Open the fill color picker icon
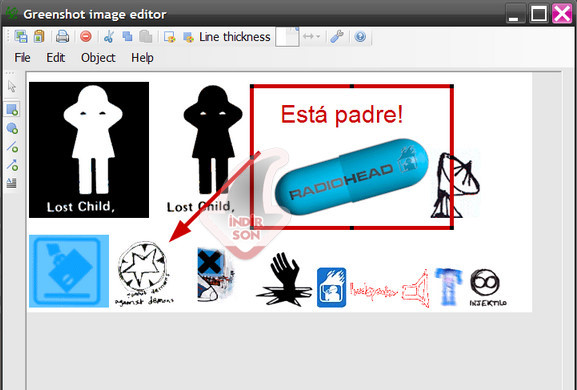The height and width of the screenshot is (390, 577). [188, 37]
